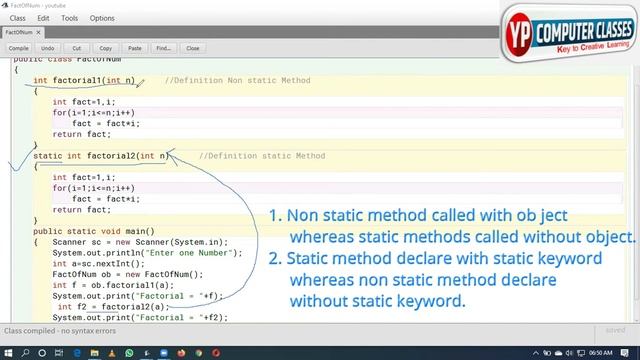
Task: Click the Close button in toolbar
Action: click(192, 48)
